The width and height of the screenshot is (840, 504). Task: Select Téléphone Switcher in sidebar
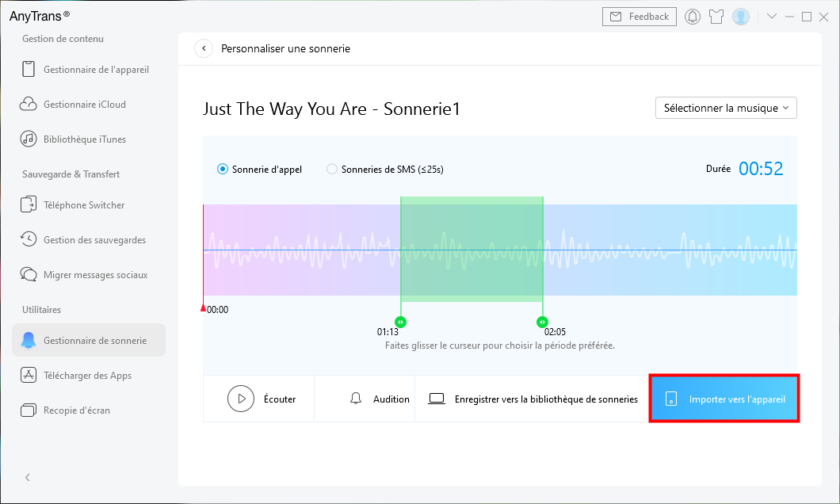(x=85, y=204)
